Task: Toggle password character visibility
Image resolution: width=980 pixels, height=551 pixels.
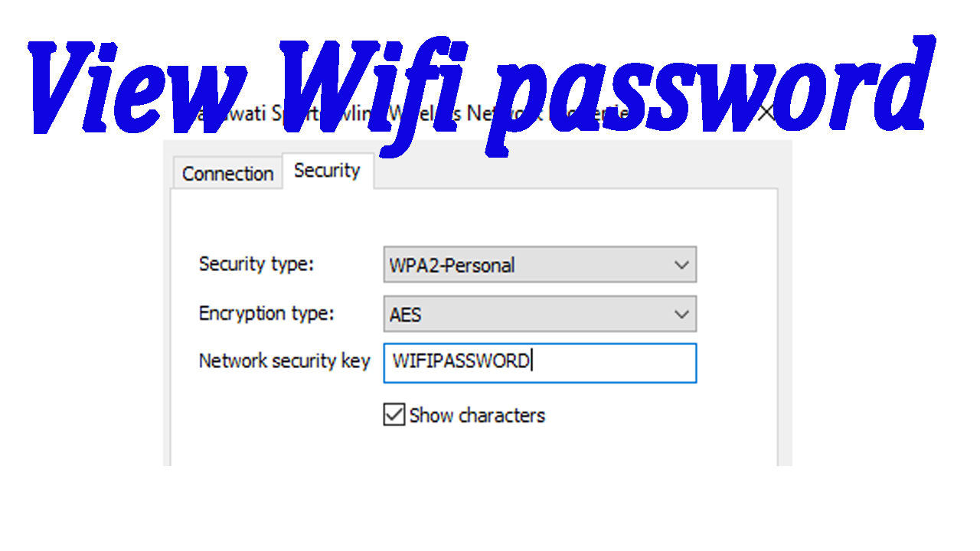Action: point(394,414)
